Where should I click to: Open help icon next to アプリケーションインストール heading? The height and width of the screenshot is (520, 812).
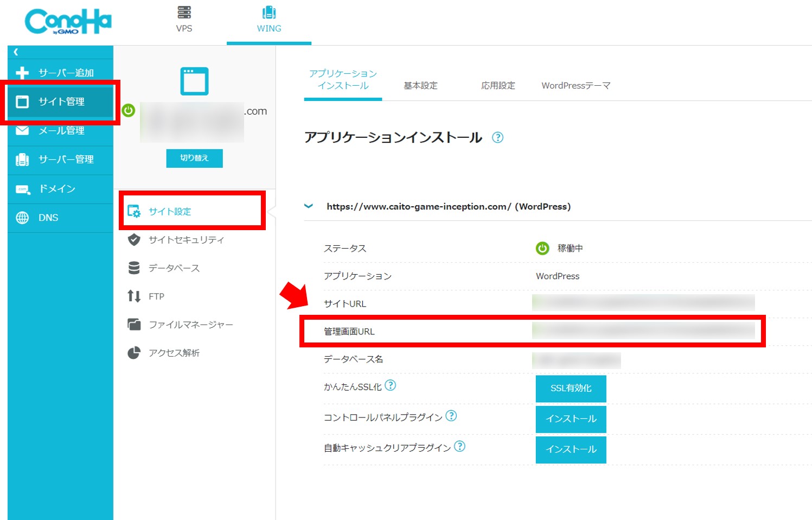point(497,137)
